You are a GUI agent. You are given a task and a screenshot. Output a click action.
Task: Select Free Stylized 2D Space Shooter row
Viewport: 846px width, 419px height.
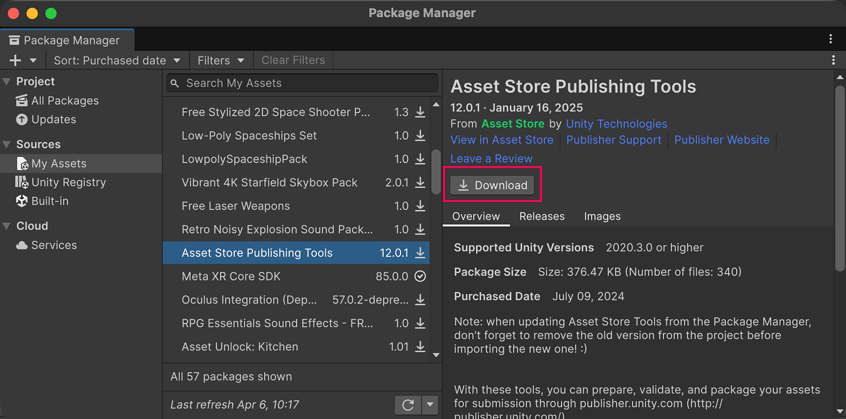click(x=296, y=112)
